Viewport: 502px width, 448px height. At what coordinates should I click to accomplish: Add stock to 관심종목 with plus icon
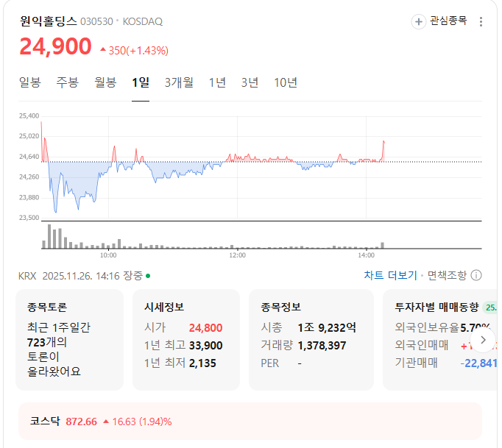click(418, 22)
